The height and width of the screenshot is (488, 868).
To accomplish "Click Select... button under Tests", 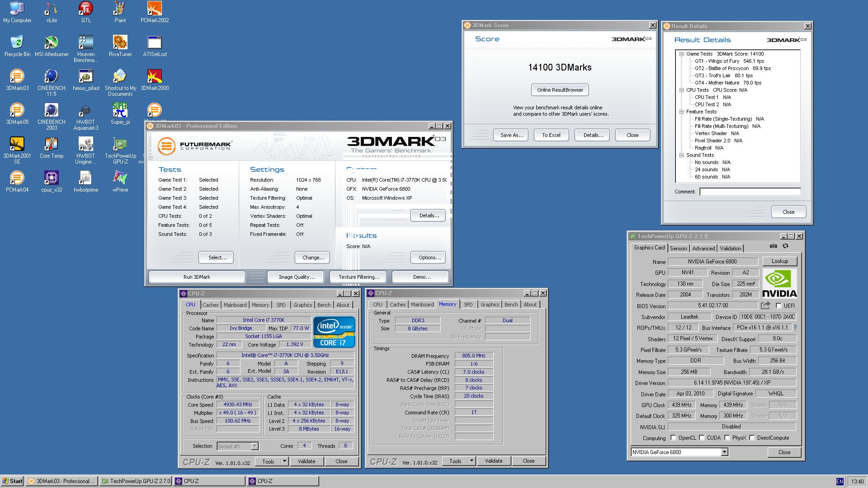I will point(216,258).
